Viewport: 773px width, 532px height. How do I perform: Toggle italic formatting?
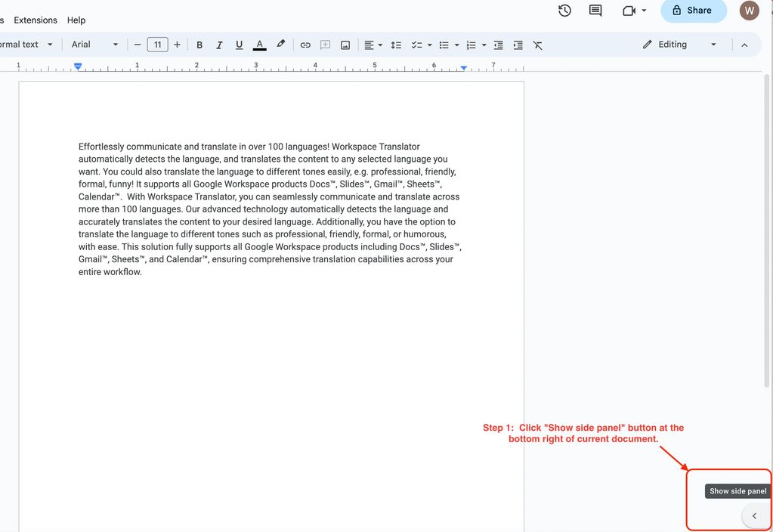(219, 45)
